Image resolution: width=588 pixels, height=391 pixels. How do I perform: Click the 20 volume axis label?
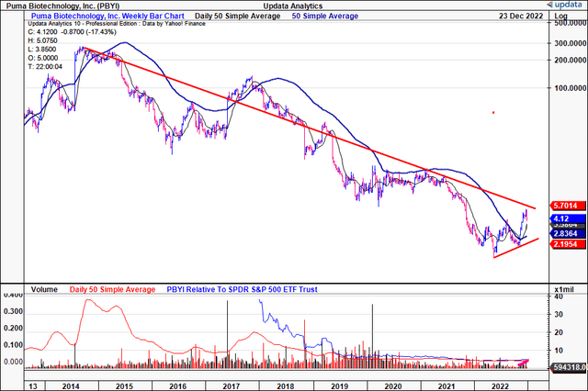(559, 332)
